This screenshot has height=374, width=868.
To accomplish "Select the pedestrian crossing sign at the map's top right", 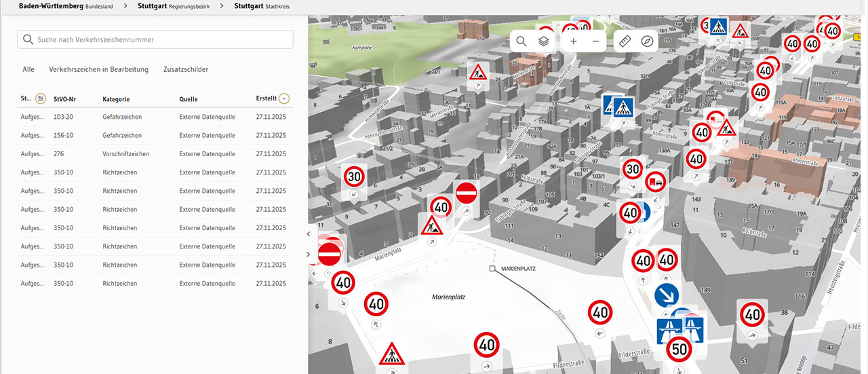I will [719, 27].
